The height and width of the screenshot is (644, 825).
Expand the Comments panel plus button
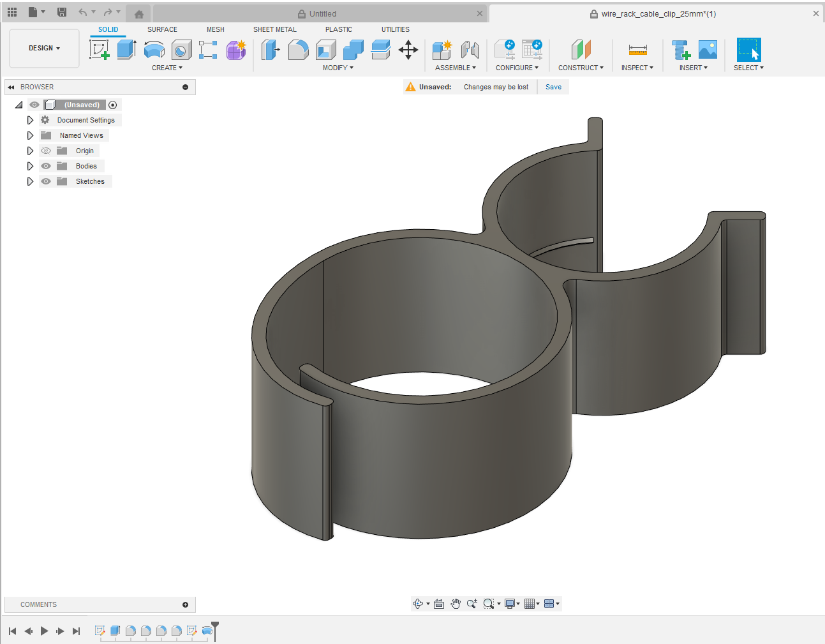(x=186, y=604)
